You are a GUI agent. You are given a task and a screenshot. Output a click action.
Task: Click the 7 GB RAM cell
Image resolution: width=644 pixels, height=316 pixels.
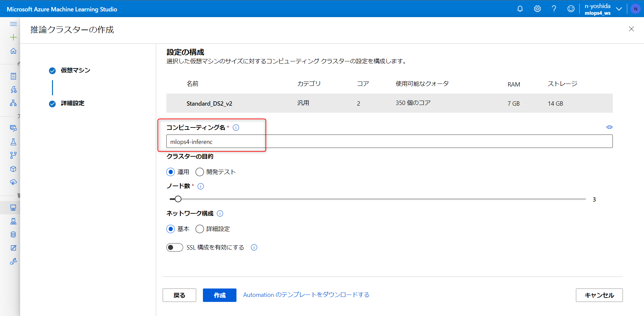pos(514,104)
